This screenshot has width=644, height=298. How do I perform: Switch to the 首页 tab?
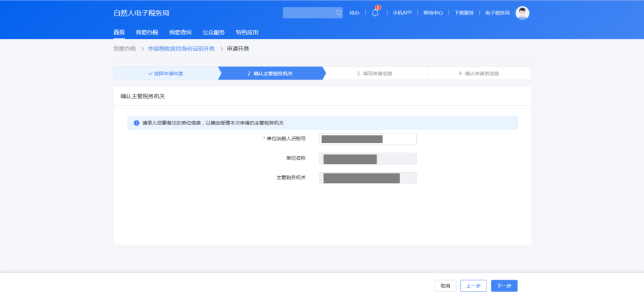coord(119,32)
